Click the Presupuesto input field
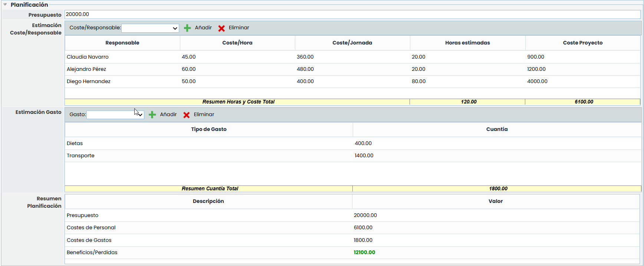Viewport: 644px width, 266px height. point(352,14)
